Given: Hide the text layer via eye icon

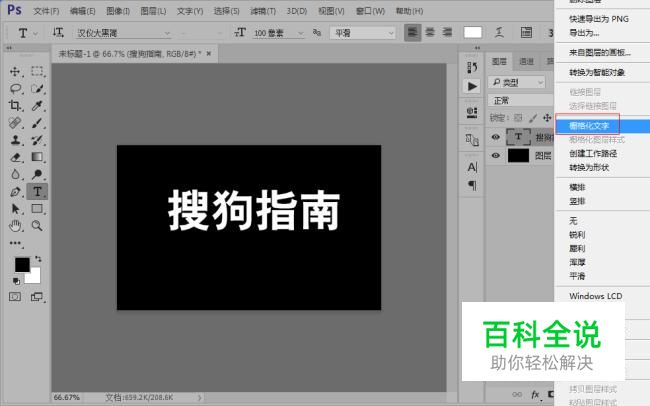Looking at the screenshot, I should coord(495,137).
